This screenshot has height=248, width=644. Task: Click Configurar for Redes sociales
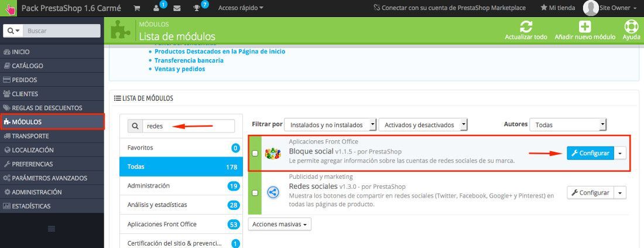click(591, 192)
